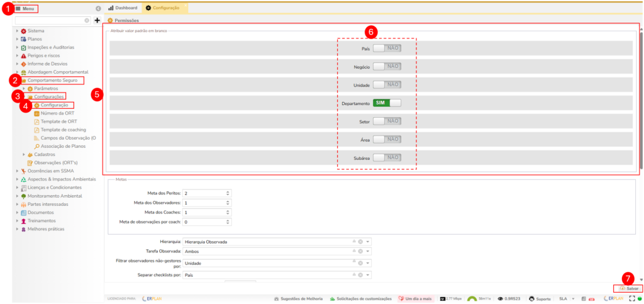Toggle the Unidade switch
644x304 pixels.
point(387,84)
